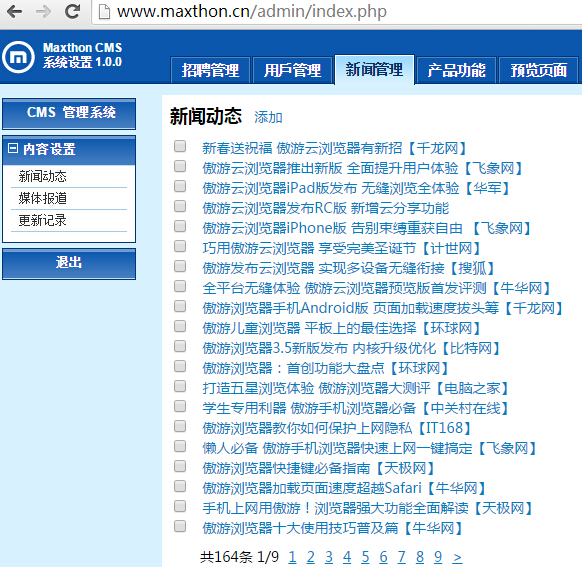
Task: Check the 傲游发布云浏览器【搜狐】 row box
Action: pos(180,266)
